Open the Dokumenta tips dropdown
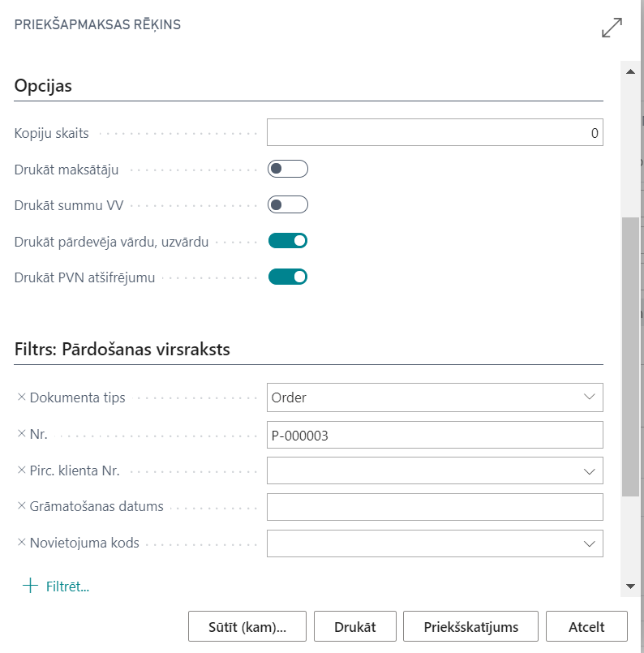 coord(589,397)
